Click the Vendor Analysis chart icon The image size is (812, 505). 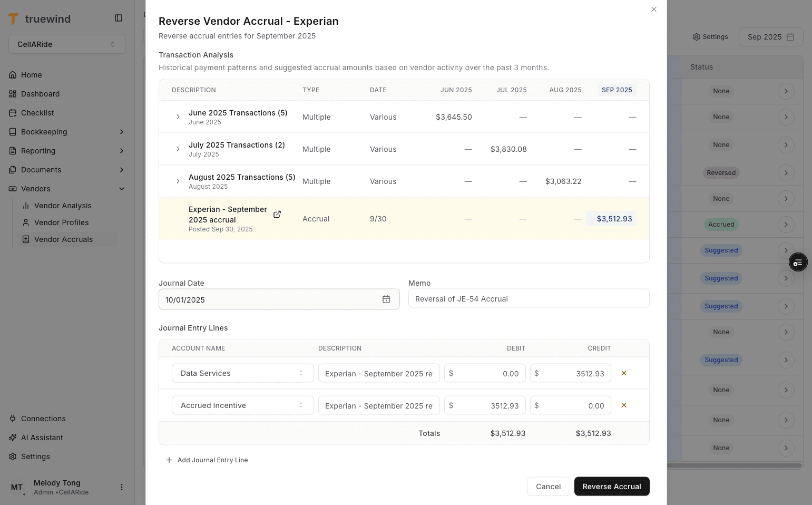[x=26, y=206]
